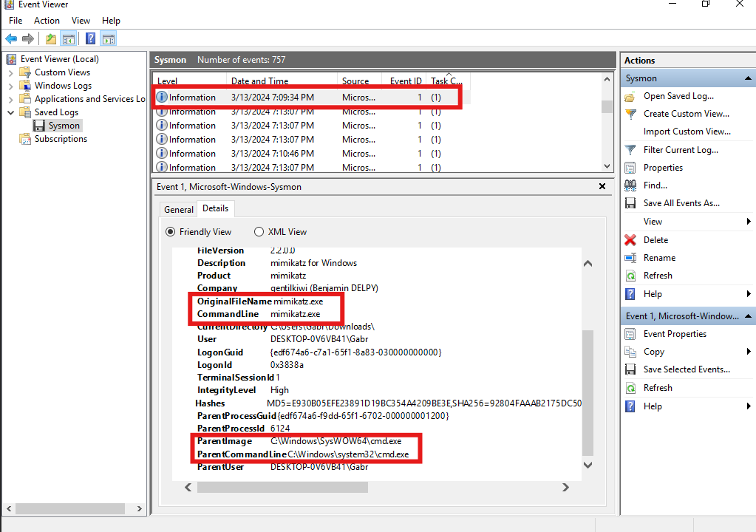
Task: Click the Save Selected Events floppy icon
Action: (630, 369)
